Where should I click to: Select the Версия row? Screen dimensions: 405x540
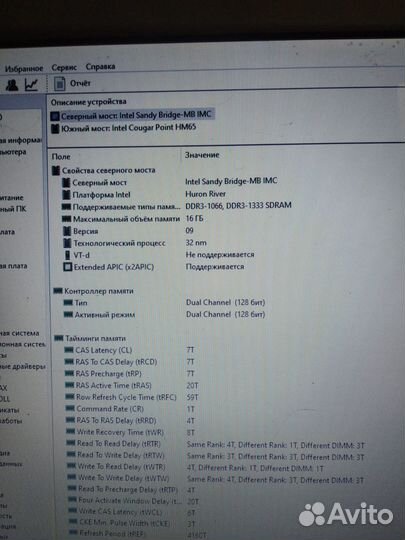click(86, 231)
